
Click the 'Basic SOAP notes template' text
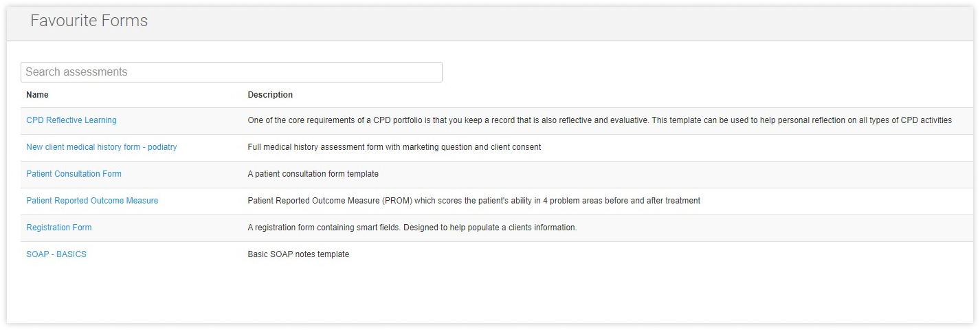click(x=298, y=254)
